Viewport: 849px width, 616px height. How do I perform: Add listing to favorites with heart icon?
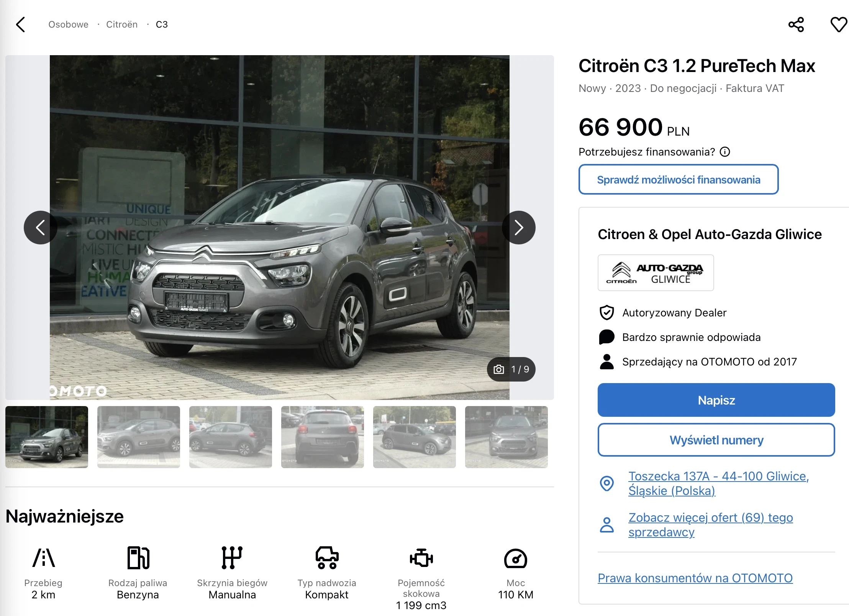[x=838, y=25]
